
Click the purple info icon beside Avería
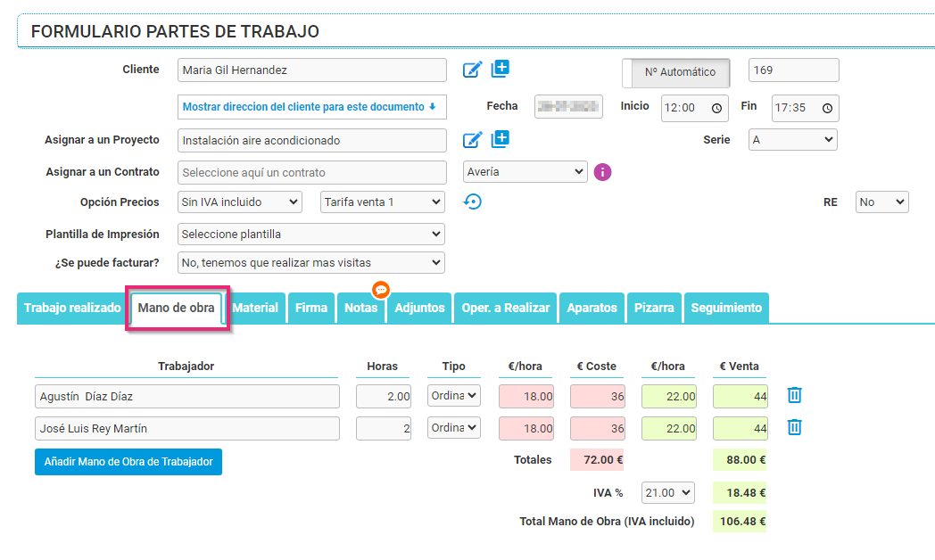point(602,172)
